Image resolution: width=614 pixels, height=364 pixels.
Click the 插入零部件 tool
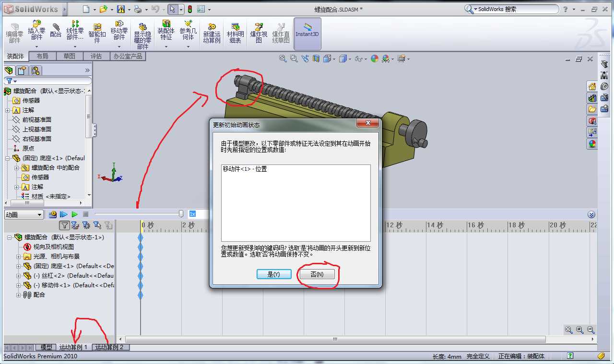coord(37,30)
